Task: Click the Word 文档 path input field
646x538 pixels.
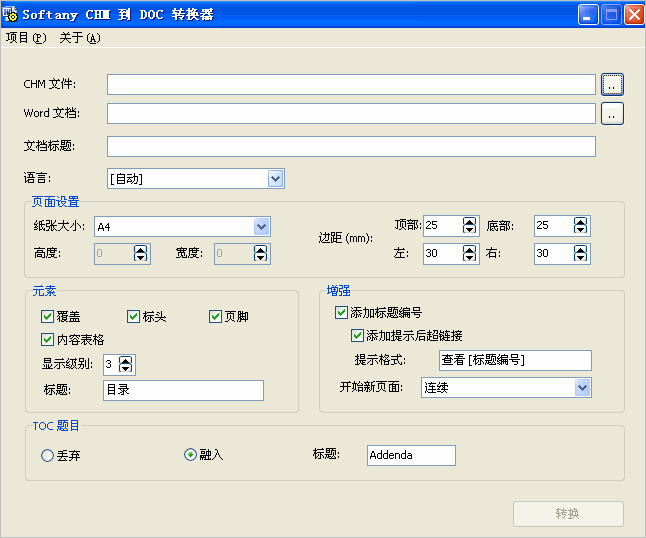Action: point(351,114)
